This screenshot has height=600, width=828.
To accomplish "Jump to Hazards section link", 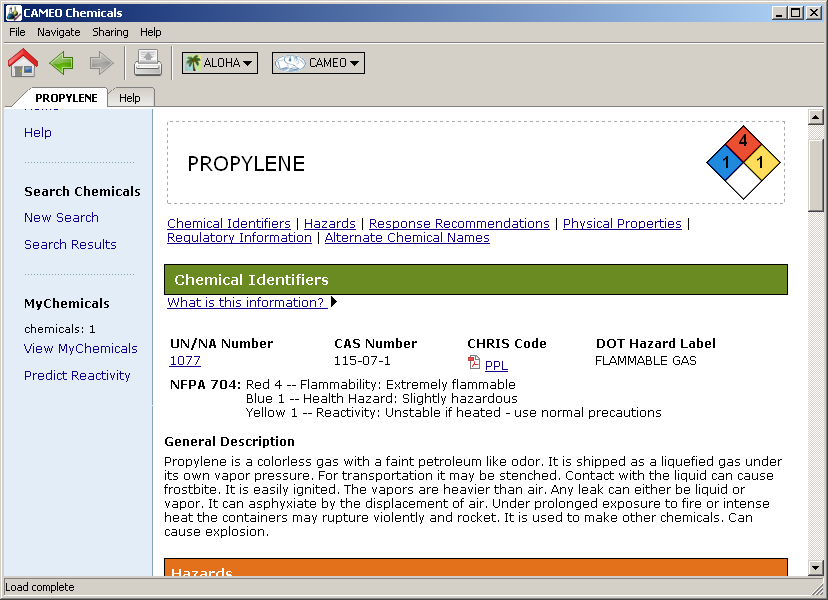I will 330,223.
